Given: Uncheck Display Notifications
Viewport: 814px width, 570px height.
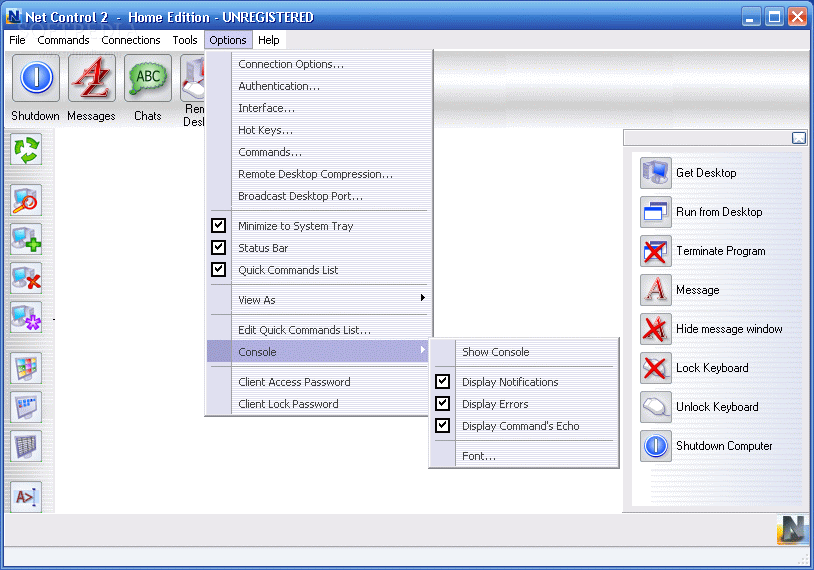Looking at the screenshot, I should click(x=442, y=382).
